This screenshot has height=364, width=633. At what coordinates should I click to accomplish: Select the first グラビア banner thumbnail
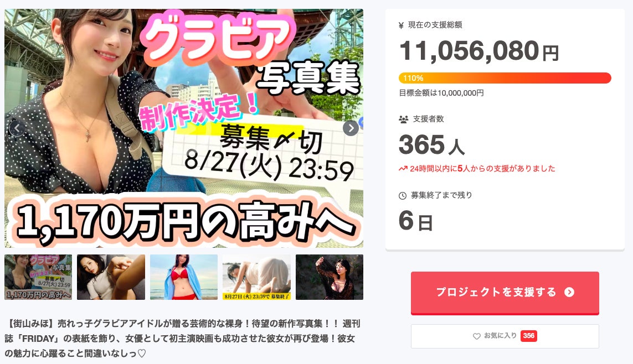click(38, 277)
